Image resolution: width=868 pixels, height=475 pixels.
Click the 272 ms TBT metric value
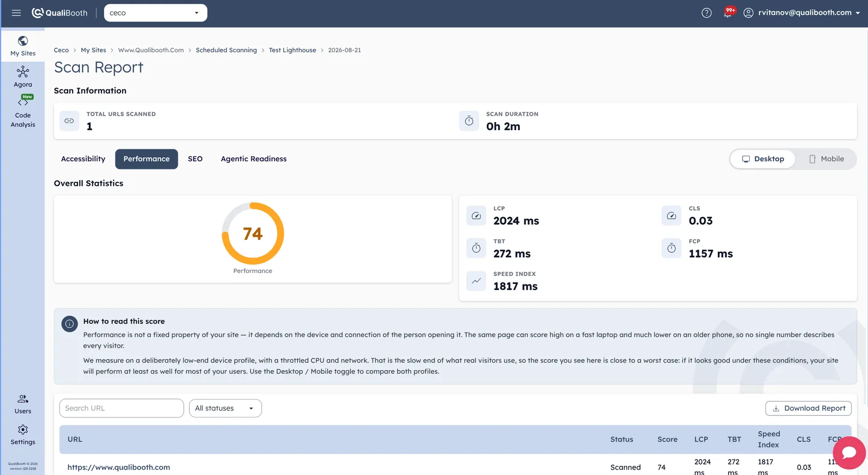(512, 254)
